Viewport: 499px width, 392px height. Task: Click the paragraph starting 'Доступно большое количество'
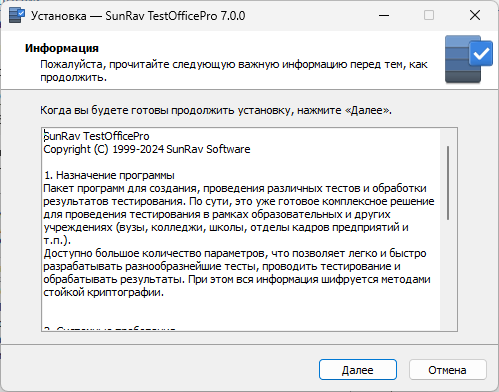[x=237, y=273]
